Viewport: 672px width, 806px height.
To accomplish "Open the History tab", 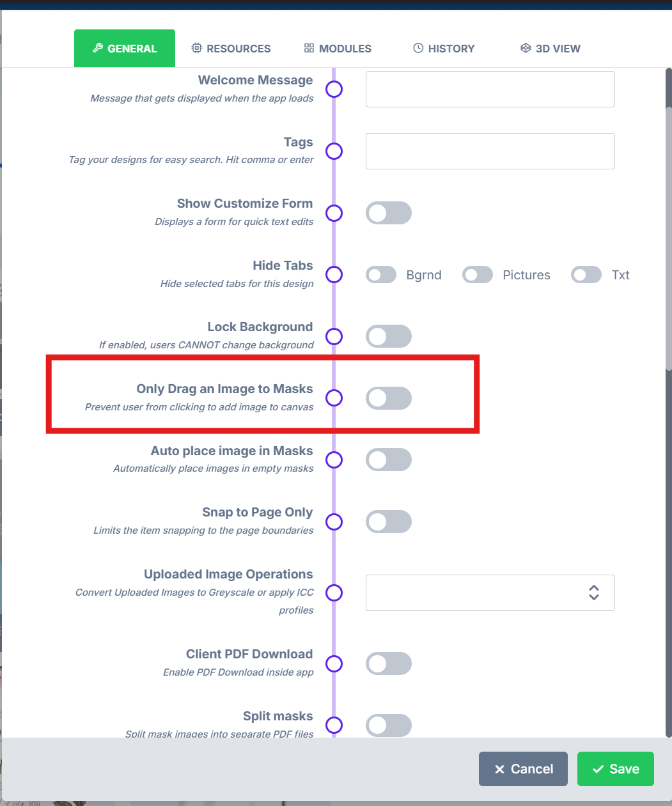I will click(444, 49).
